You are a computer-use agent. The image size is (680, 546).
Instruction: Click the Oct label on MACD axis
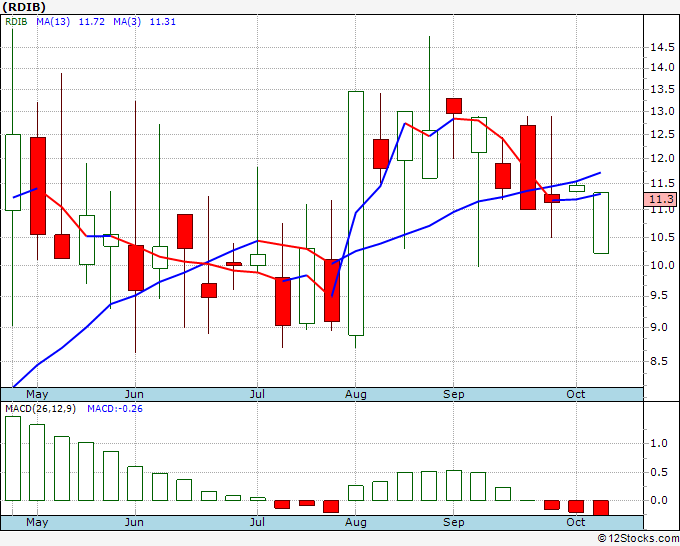coord(576,522)
